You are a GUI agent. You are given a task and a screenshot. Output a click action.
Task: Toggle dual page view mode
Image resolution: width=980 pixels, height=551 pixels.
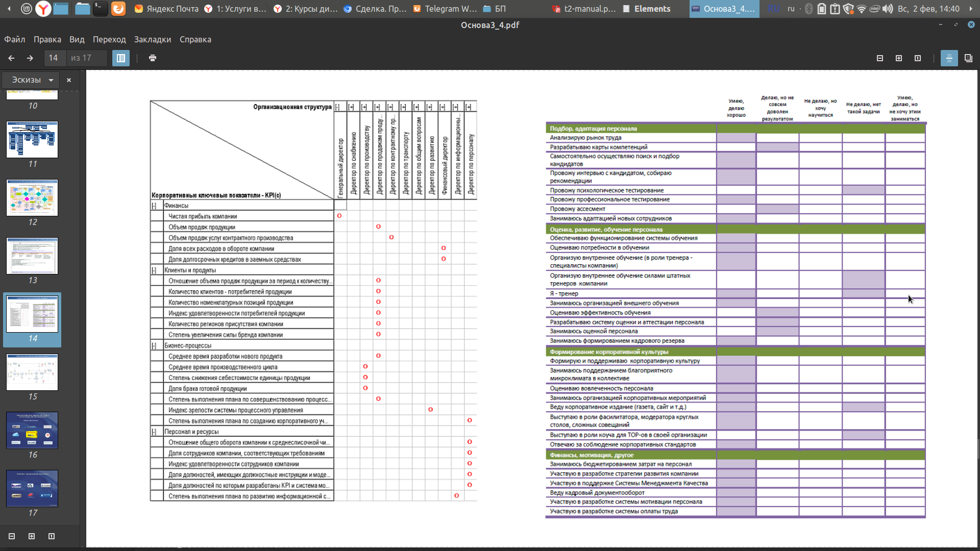click(x=968, y=58)
